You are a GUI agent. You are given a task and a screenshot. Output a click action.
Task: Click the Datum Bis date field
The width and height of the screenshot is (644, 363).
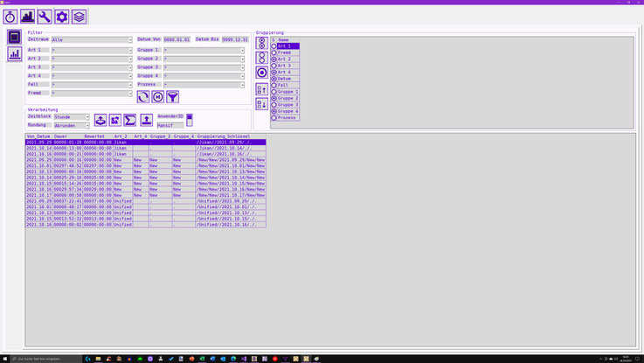235,40
